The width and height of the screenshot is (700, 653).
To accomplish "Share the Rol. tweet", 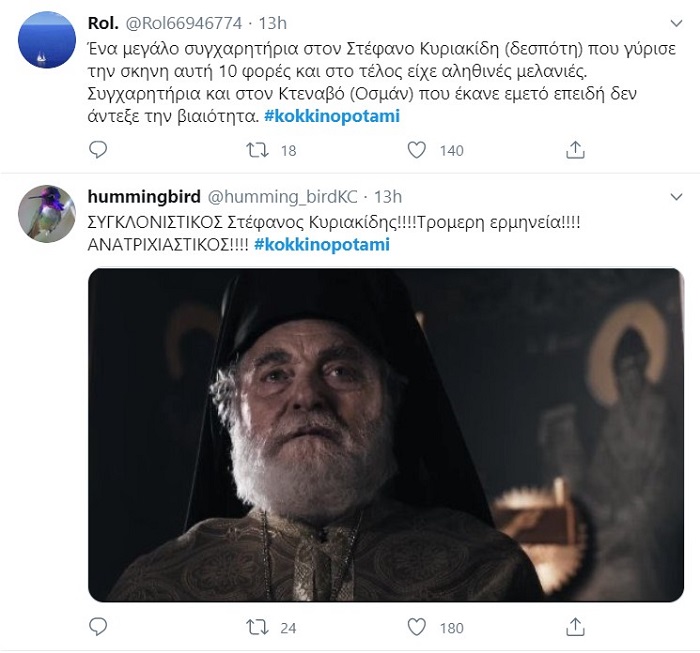I will (x=575, y=150).
